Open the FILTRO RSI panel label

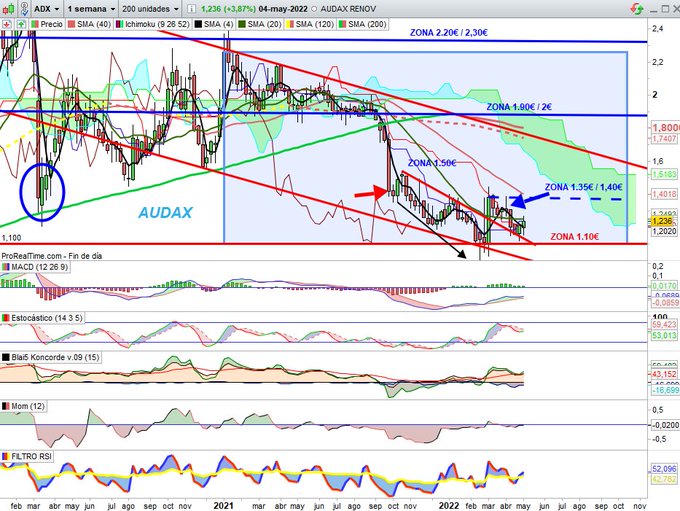click(27, 456)
